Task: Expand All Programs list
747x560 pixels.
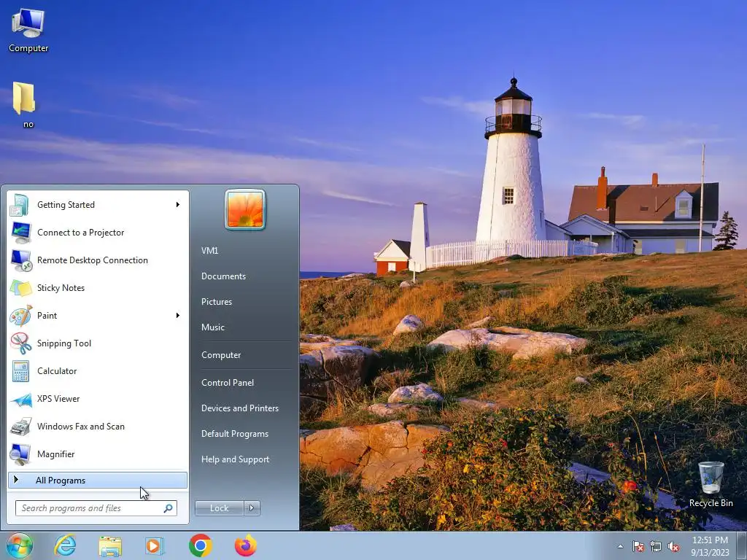Action: [98, 481]
